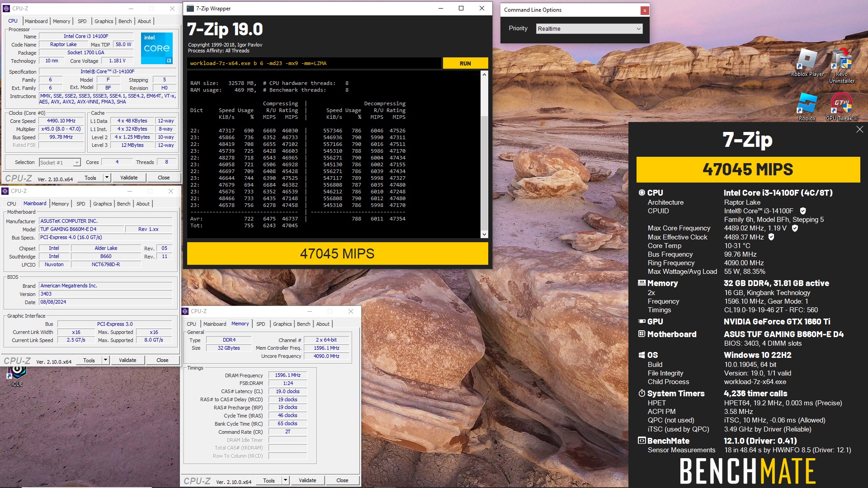Click the DRAM Frequency 1596.1 MHz value

pos(288,375)
